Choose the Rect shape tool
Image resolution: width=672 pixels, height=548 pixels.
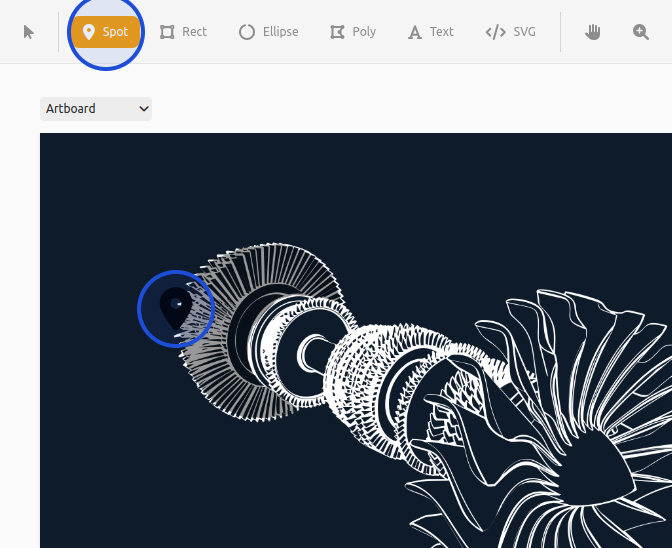[183, 32]
